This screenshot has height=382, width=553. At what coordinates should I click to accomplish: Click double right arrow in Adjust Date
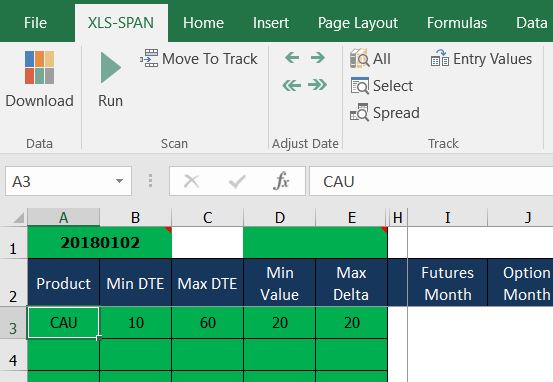pos(317,85)
